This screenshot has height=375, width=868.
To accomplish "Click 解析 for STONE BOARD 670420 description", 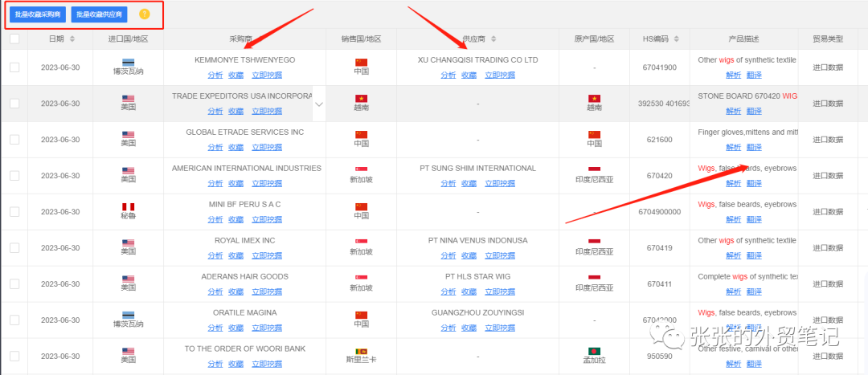I will pos(734,111).
